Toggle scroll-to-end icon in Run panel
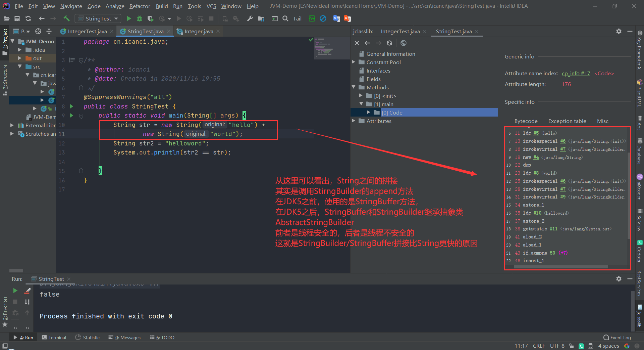 pos(27,302)
